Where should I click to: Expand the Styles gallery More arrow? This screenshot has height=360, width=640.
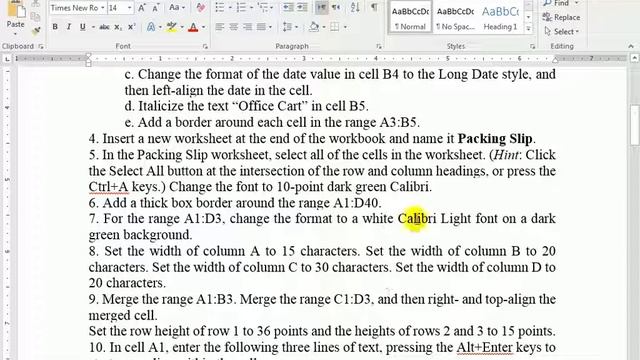(529, 28)
